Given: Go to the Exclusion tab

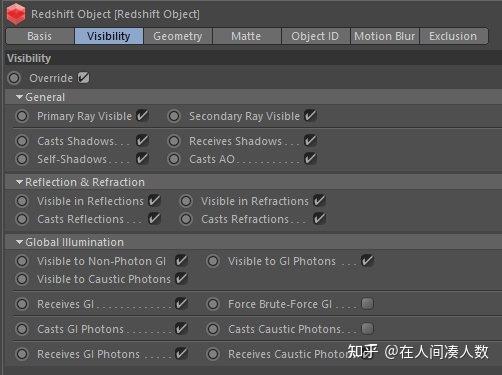Looking at the screenshot, I should pos(453,36).
